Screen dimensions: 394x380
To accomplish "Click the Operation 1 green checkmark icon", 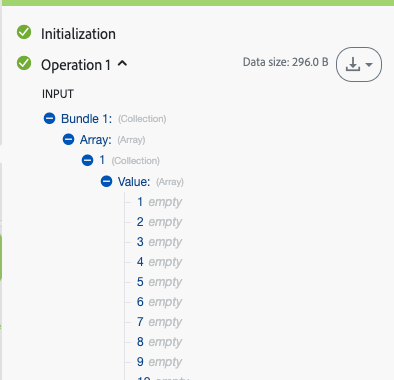I will point(24,63).
